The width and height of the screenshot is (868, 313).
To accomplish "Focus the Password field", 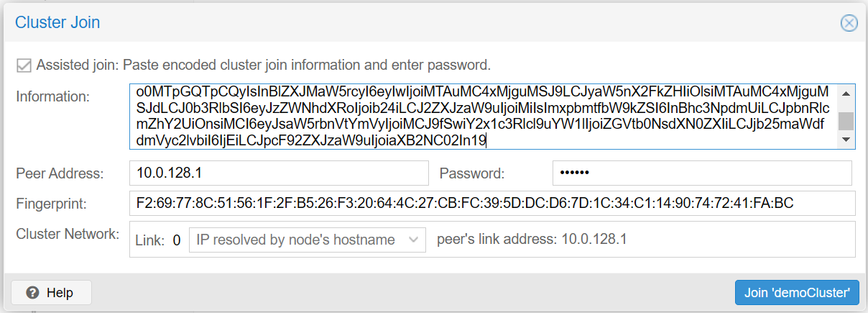I will click(702, 173).
